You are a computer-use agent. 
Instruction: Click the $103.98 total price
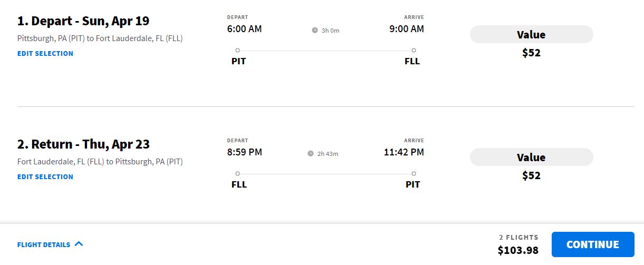518,250
